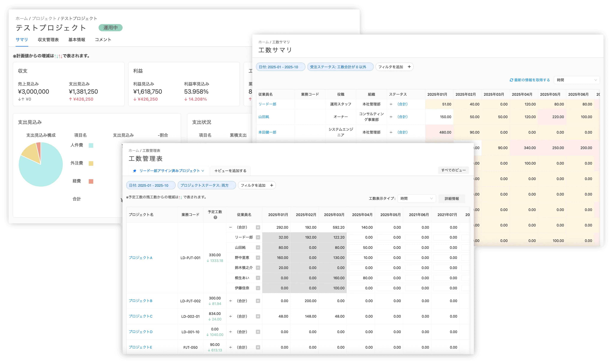Open the ＋ビューを追加する tab
Screen dimensions: 612x364
click(x=230, y=171)
